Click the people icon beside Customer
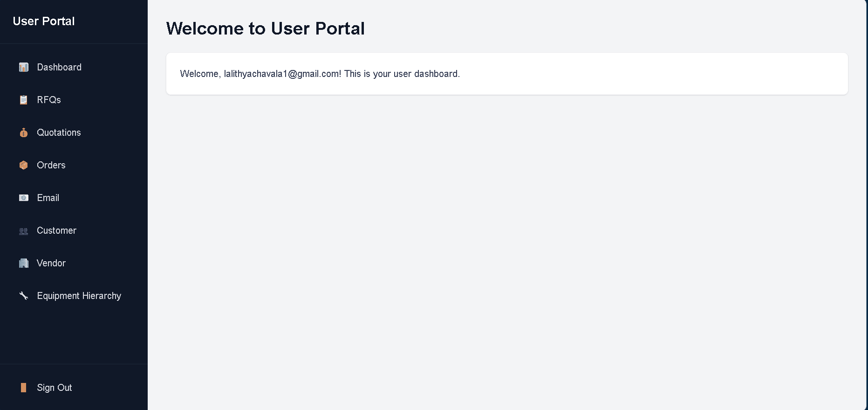 pyautogui.click(x=24, y=231)
